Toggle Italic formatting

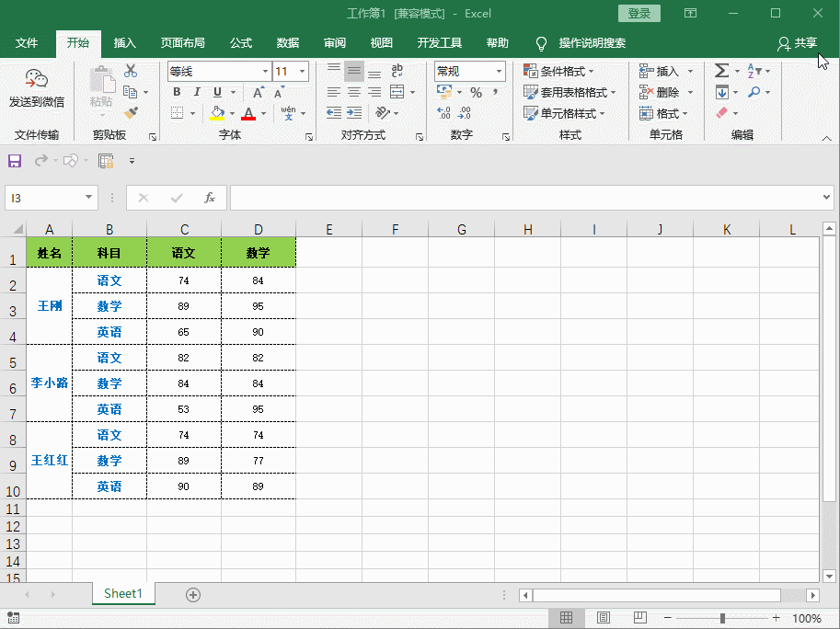(197, 92)
